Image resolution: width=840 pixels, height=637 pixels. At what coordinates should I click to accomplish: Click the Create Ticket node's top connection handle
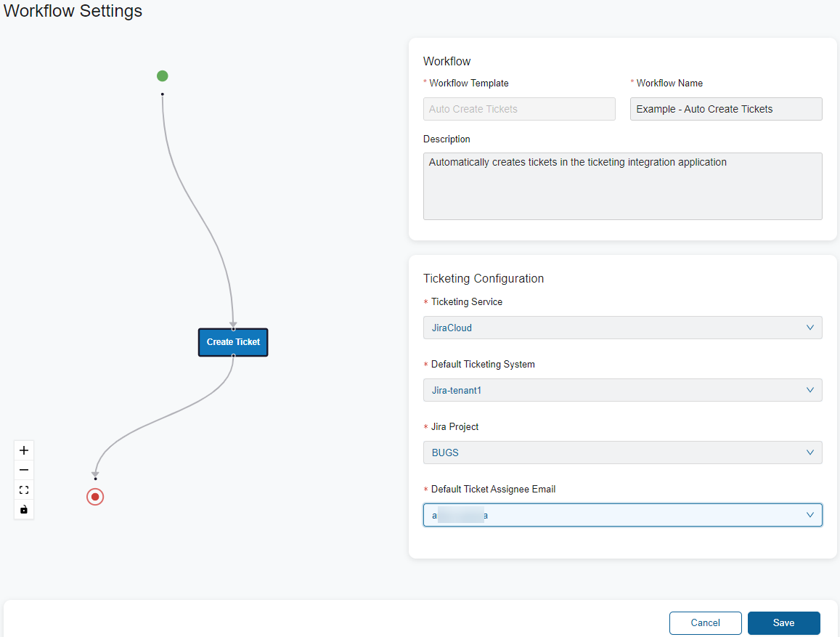[233, 329]
